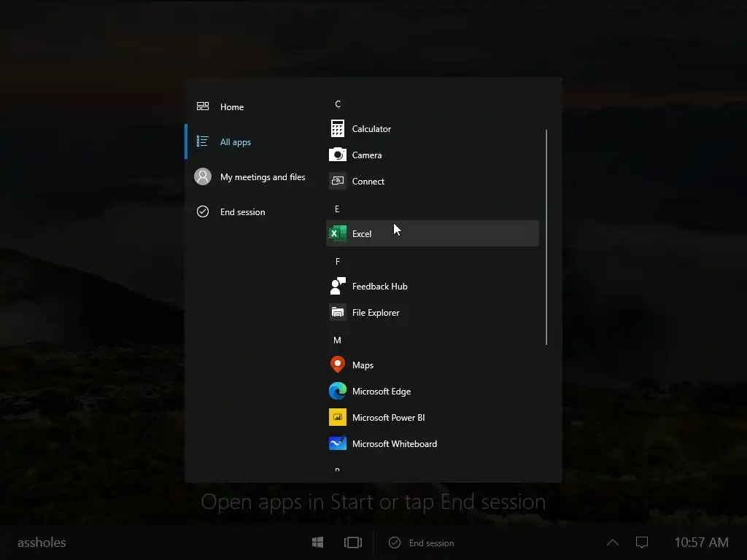Image resolution: width=747 pixels, height=560 pixels.
Task: Open Task View from the taskbar
Action: coord(353,542)
